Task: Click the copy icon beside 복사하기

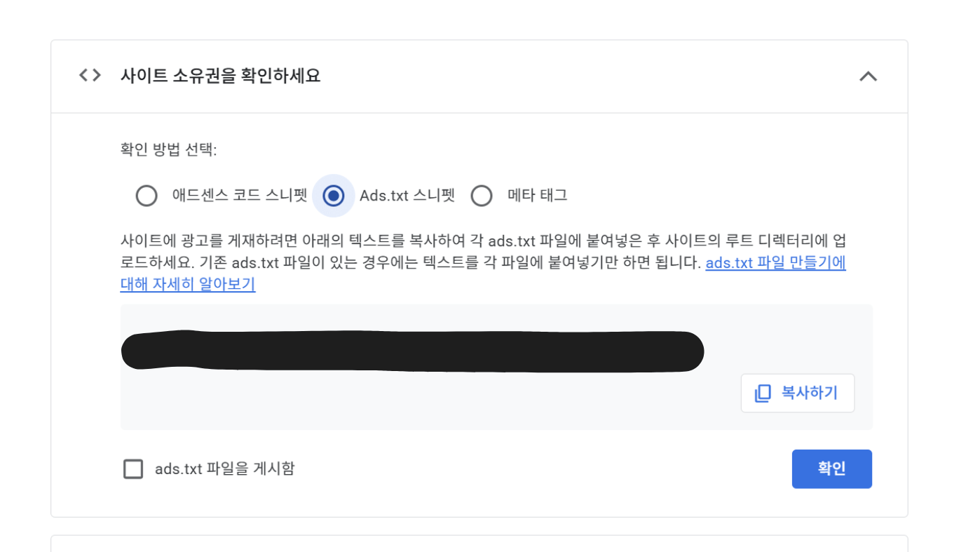Action: (763, 393)
